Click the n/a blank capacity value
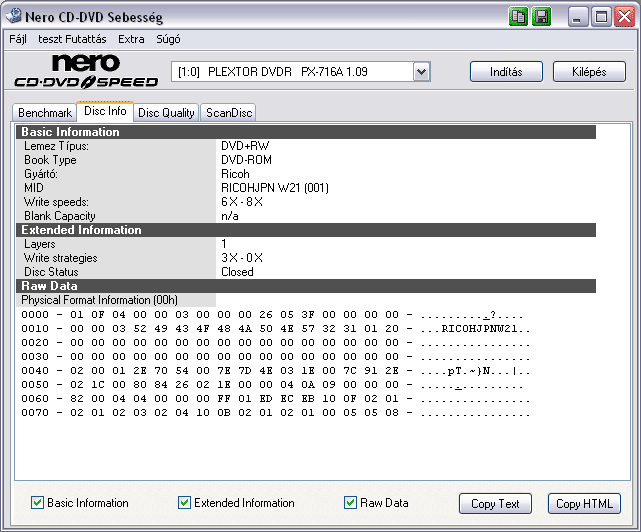Screen dimensions: 641x532 pyautogui.click(x=230, y=216)
